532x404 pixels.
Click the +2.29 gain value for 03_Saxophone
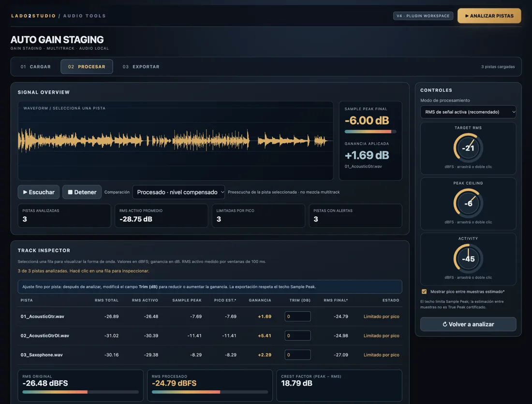tap(265, 355)
